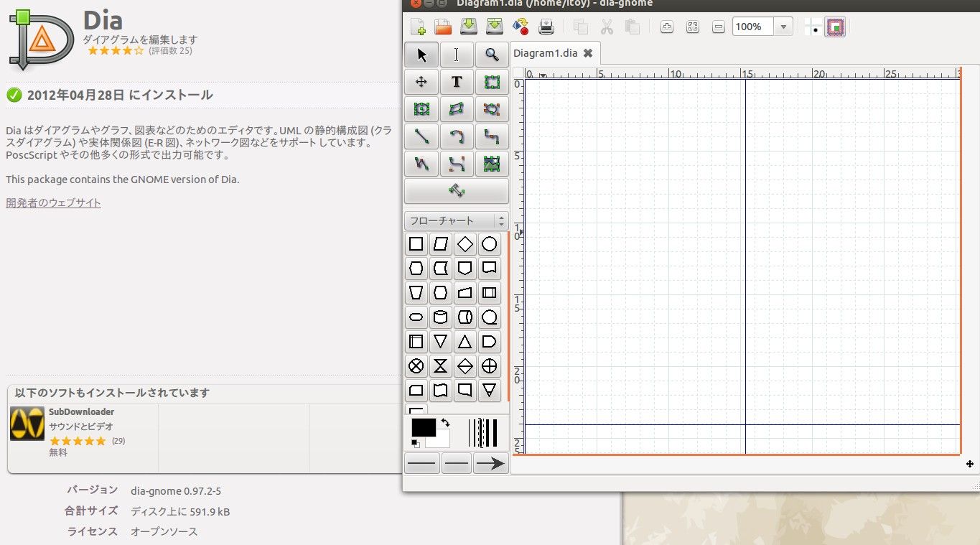Image resolution: width=980 pixels, height=545 pixels.
Task: Select the Polygon drawing tool
Action: click(x=457, y=109)
